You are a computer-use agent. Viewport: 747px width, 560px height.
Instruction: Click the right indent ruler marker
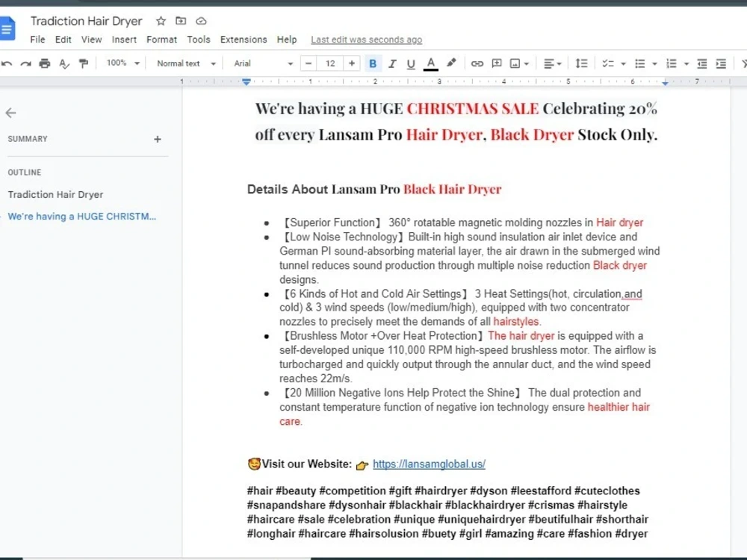pos(665,82)
